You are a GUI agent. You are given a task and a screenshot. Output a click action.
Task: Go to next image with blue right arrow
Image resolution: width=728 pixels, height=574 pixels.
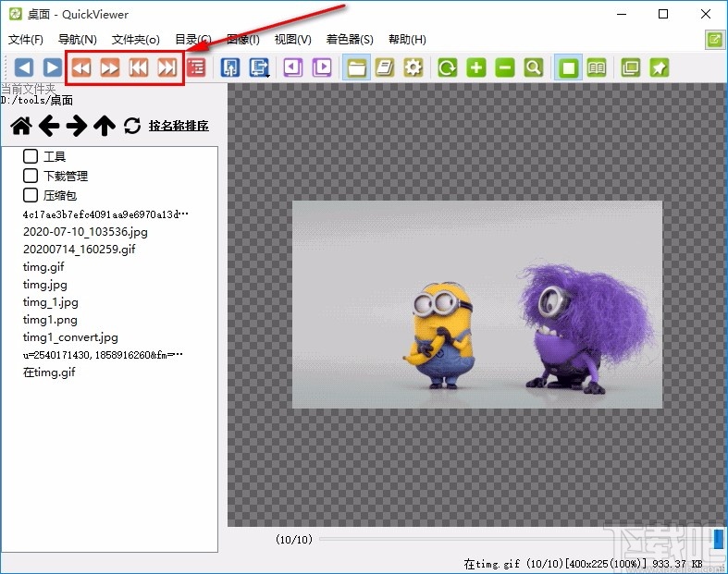click(x=53, y=67)
